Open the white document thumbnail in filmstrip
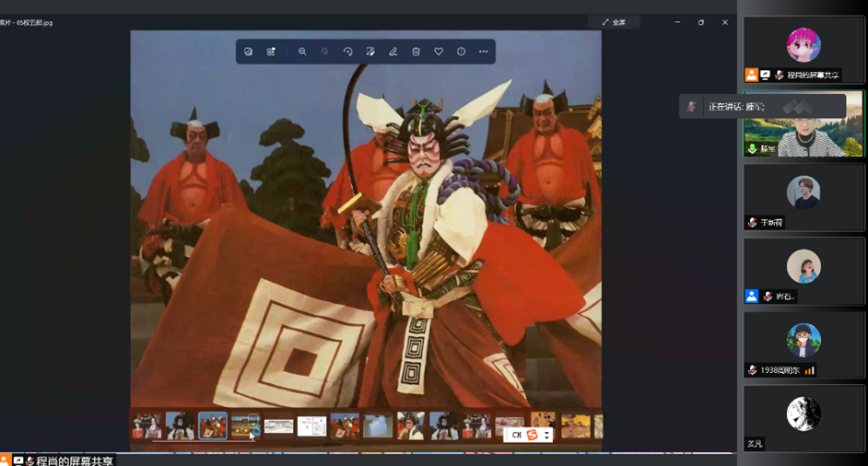Image resolution: width=868 pixels, height=466 pixels. pos(311,425)
